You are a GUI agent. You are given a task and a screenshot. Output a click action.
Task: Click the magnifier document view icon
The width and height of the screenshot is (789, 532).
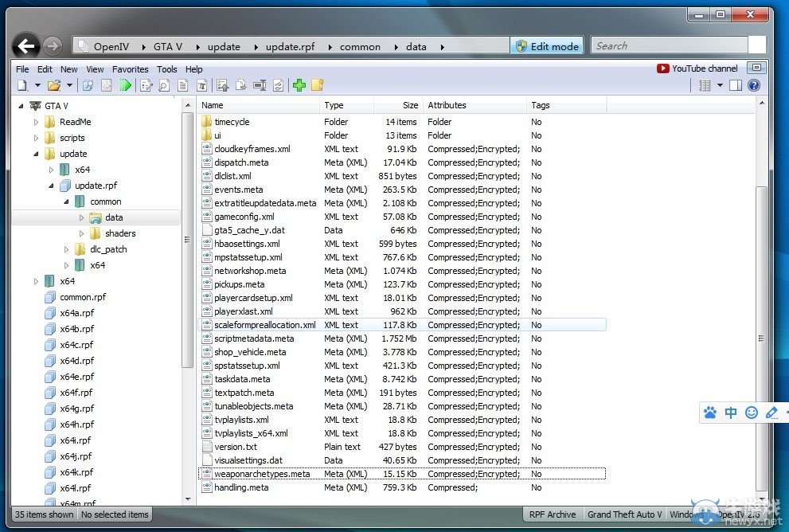coord(164,85)
